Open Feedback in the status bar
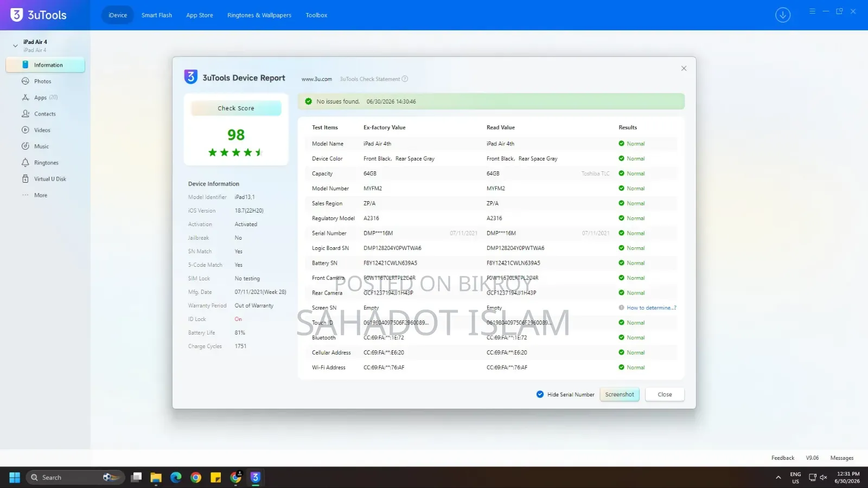Viewport: 868px width, 488px height. coord(783,458)
